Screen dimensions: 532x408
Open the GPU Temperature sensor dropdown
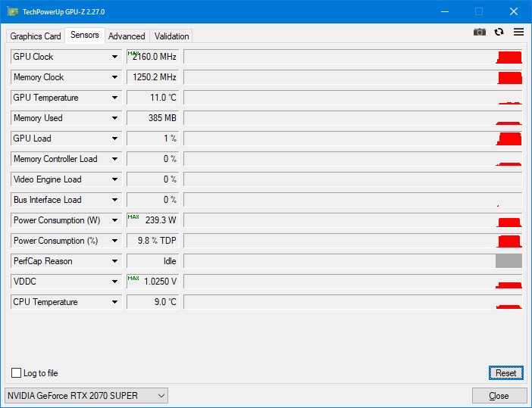tap(114, 98)
